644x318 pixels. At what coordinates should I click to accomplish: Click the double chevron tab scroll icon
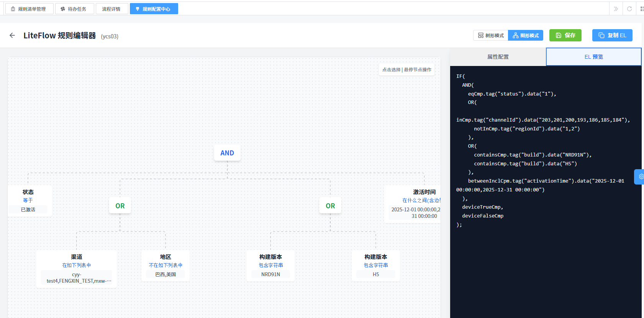pos(616,9)
